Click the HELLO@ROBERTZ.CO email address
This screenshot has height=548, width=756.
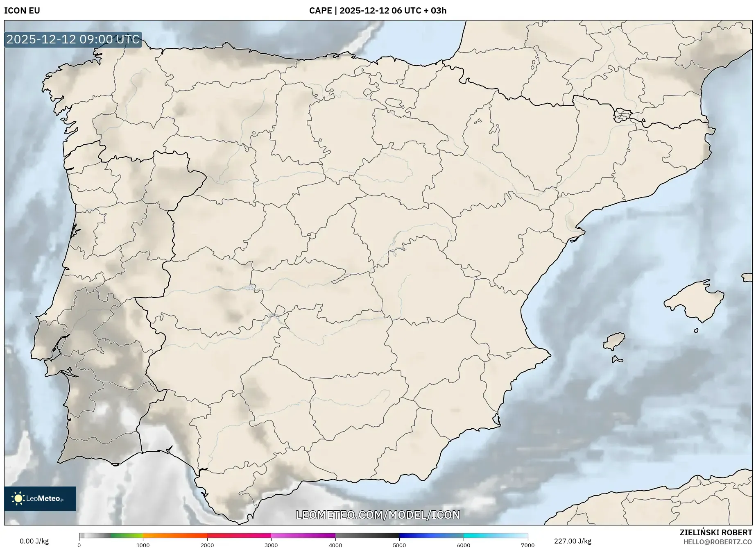(x=717, y=541)
